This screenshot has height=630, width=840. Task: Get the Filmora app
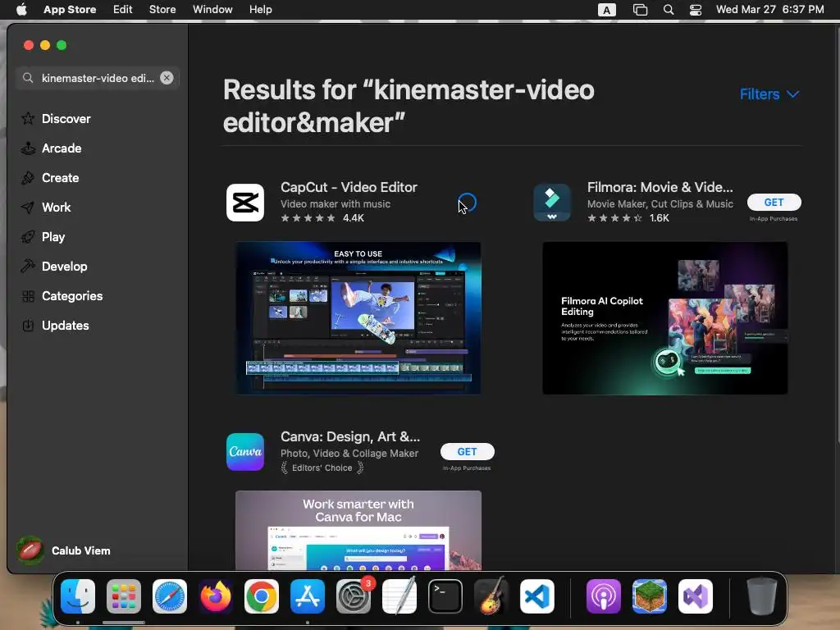[774, 202]
